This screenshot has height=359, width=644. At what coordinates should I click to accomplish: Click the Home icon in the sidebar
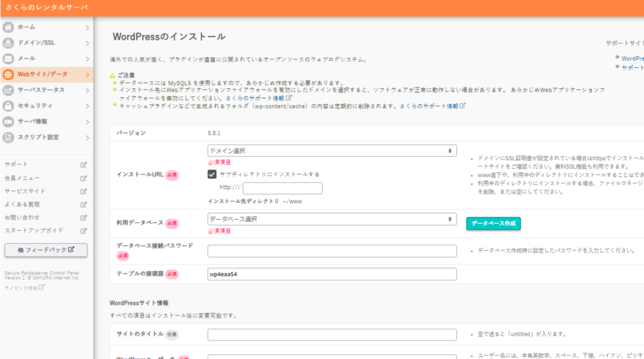[8, 27]
